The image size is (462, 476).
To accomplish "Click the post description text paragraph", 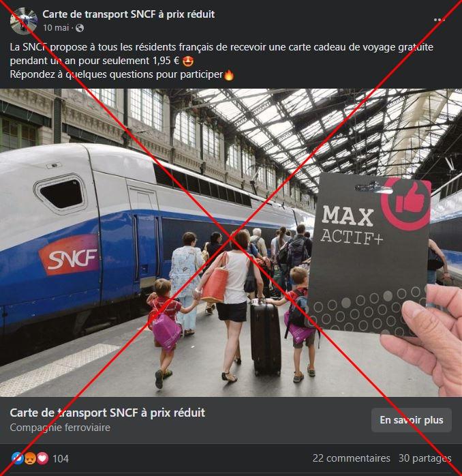I will click(x=221, y=61).
